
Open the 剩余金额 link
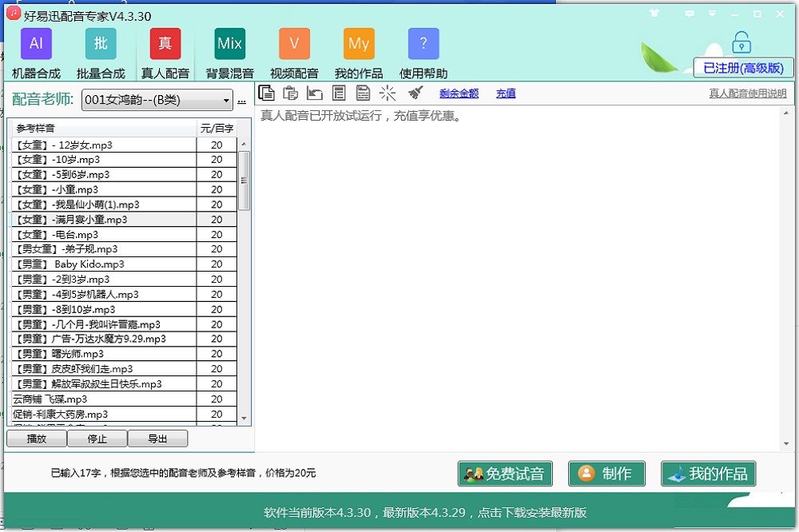(x=459, y=93)
